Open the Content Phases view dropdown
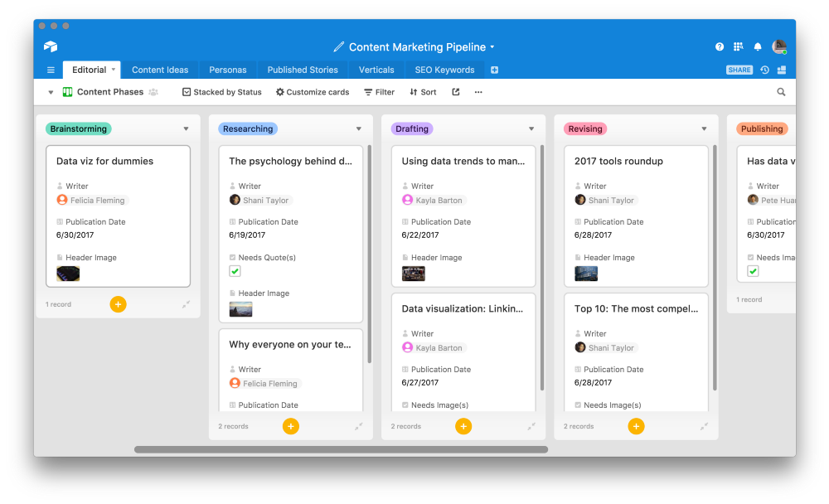829x504 pixels. 51,92
